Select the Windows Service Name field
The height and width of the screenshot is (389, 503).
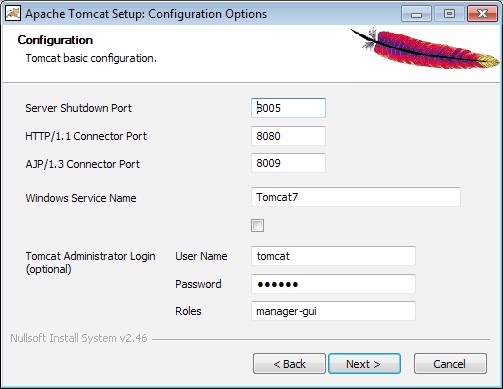pyautogui.click(x=356, y=197)
